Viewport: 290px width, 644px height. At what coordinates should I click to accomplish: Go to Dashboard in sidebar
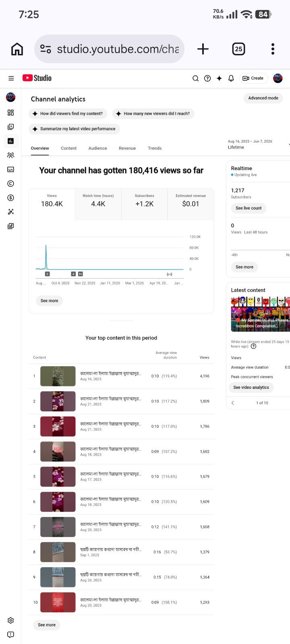point(11,113)
